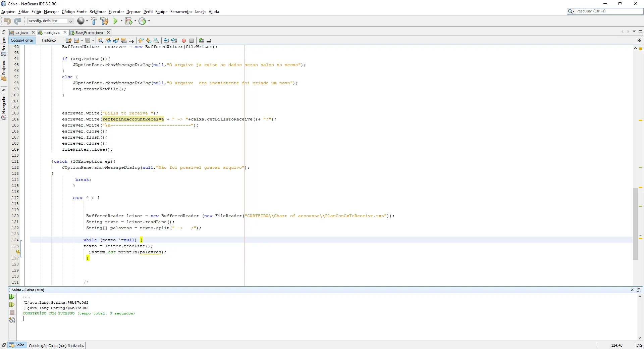This screenshot has height=349, width=644.
Task: Toggle rectangular selection icon
Action: (x=131, y=41)
